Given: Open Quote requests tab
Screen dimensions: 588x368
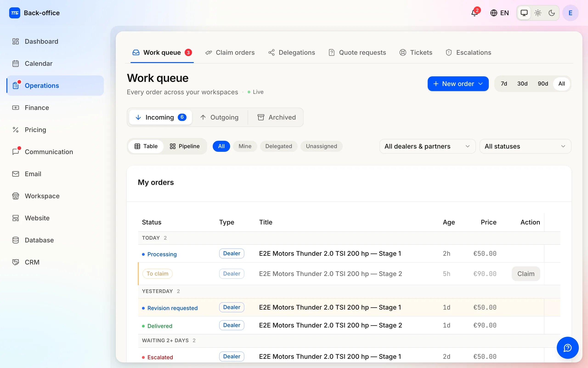Looking at the screenshot, I should click(357, 53).
